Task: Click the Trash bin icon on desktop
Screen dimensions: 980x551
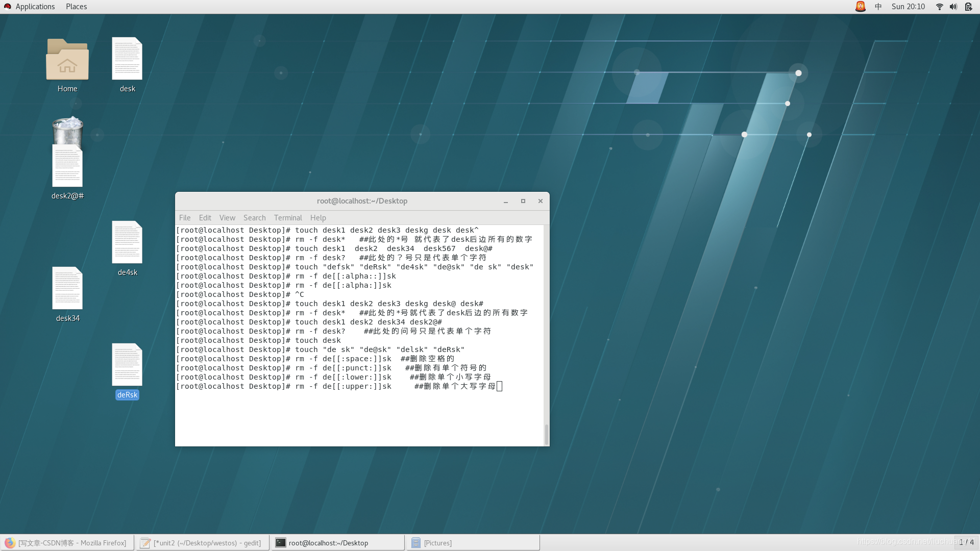Action: (67, 131)
